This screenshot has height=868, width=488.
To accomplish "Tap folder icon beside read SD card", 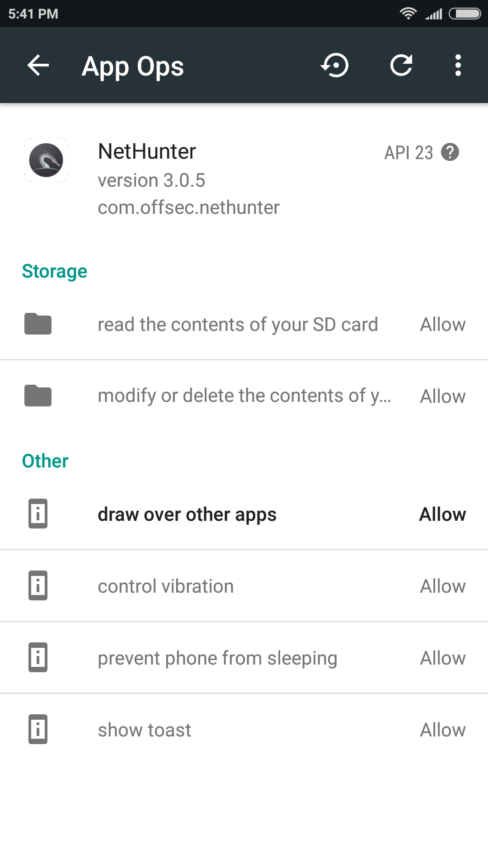I will 38,324.
